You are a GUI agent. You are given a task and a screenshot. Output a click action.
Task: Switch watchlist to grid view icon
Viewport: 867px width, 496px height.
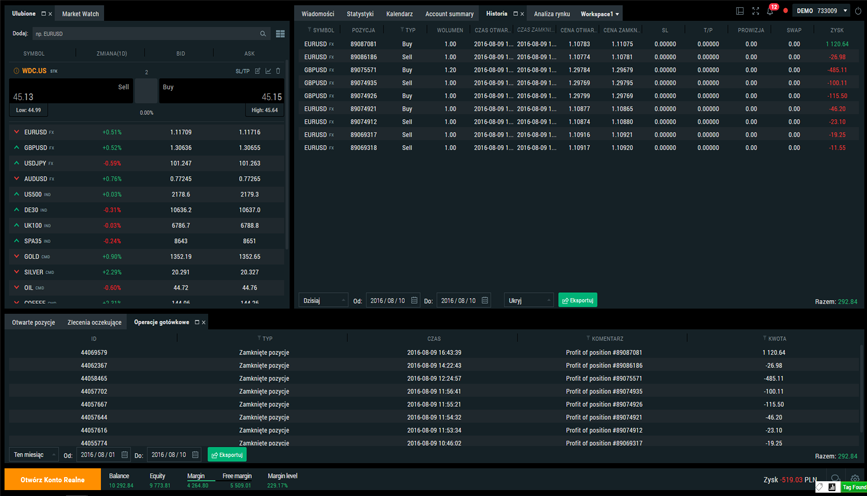coord(280,34)
